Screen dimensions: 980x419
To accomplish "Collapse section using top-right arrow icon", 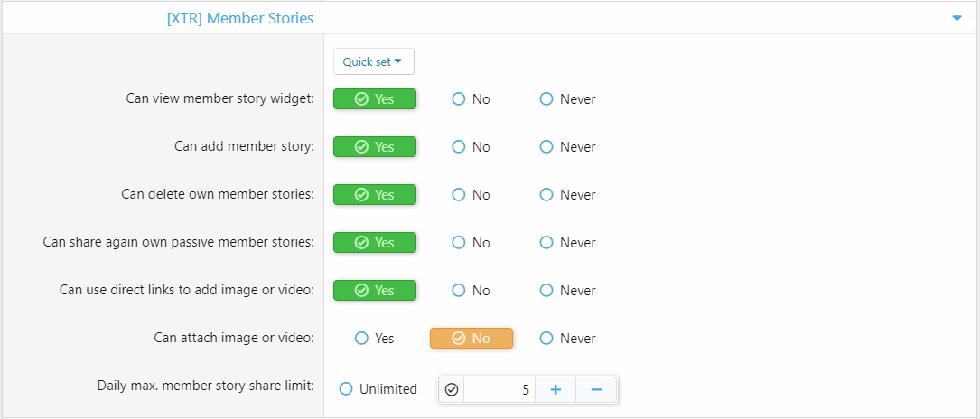I will [957, 18].
